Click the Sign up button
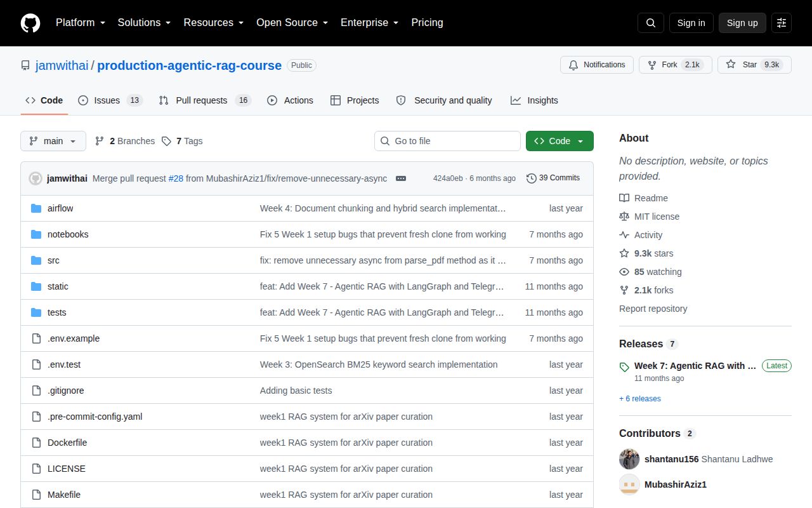Image resolution: width=812 pixels, height=508 pixels. click(x=742, y=23)
